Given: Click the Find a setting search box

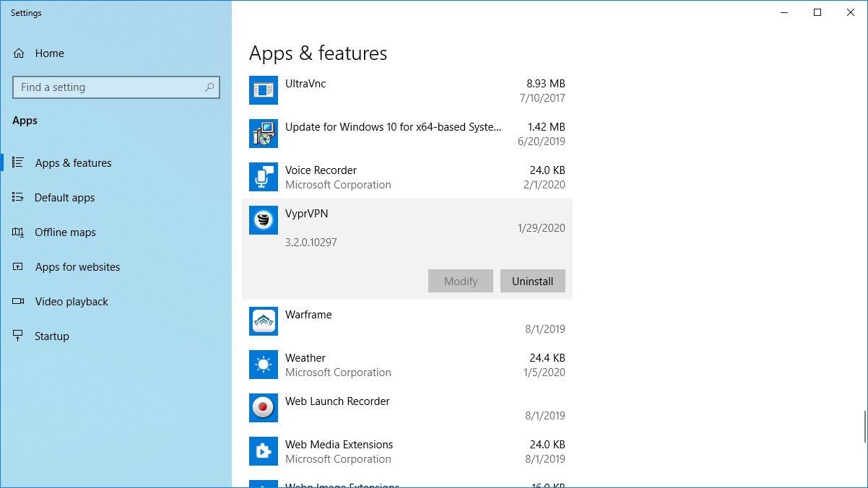Looking at the screenshot, I should (108, 87).
